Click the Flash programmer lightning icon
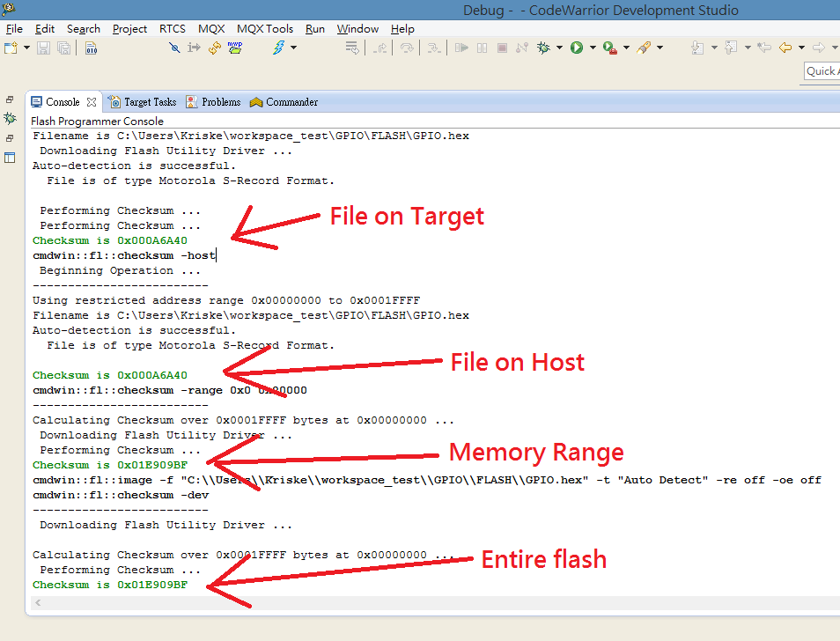Image resolution: width=840 pixels, height=641 pixels. click(278, 48)
